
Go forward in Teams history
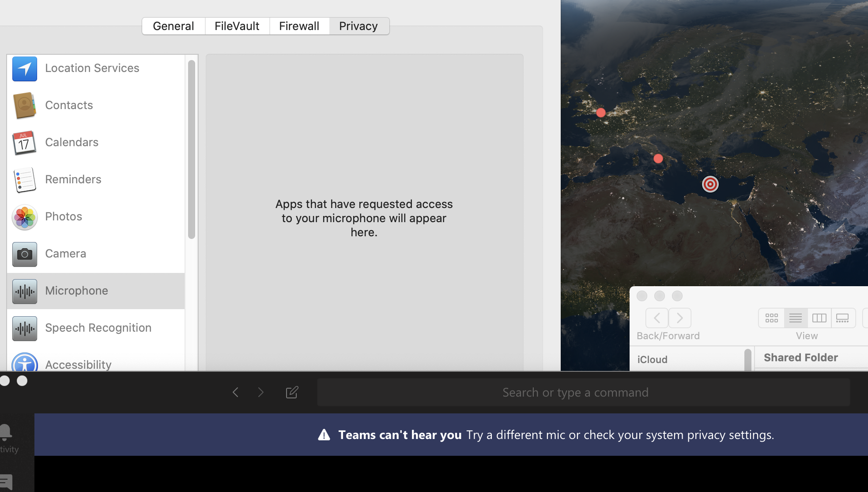tap(261, 392)
